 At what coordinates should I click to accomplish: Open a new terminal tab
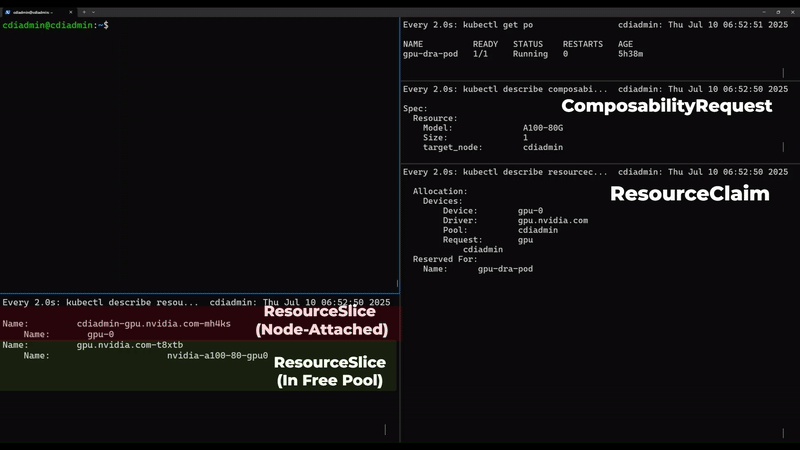pos(84,11)
